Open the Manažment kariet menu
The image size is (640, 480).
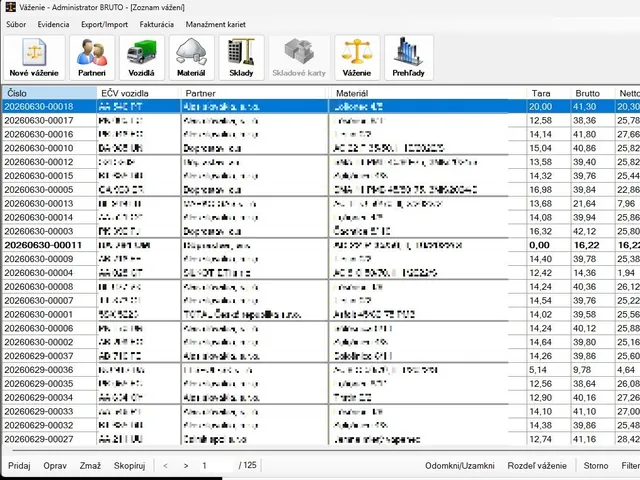pos(216,24)
